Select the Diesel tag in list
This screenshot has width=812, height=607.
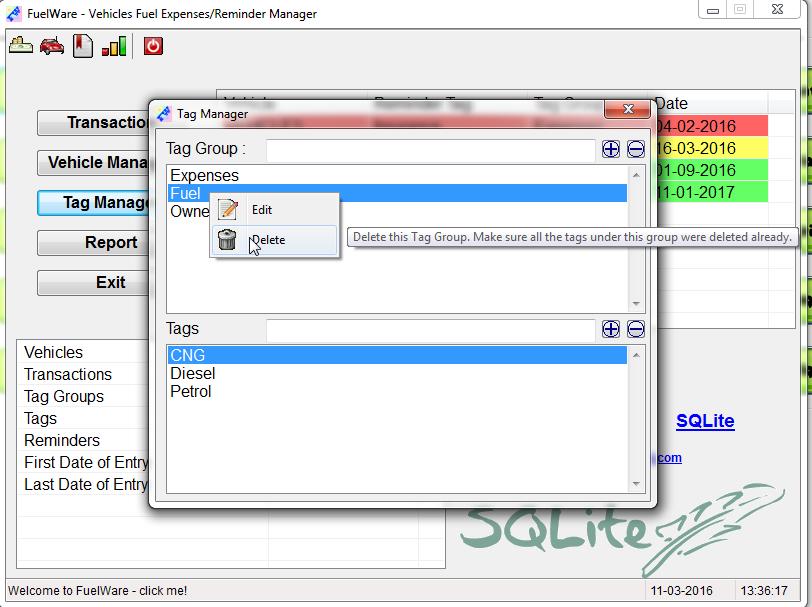coord(193,374)
